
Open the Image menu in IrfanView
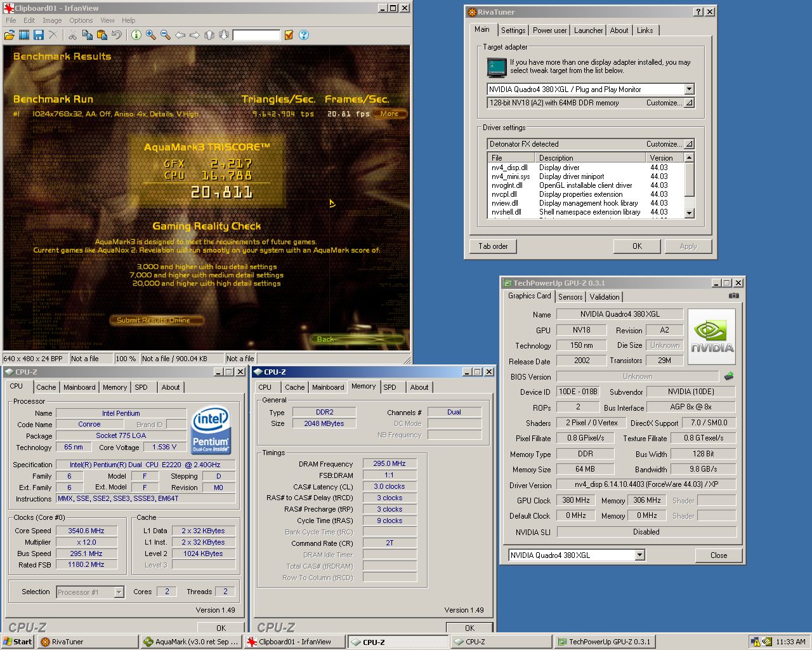(52, 20)
